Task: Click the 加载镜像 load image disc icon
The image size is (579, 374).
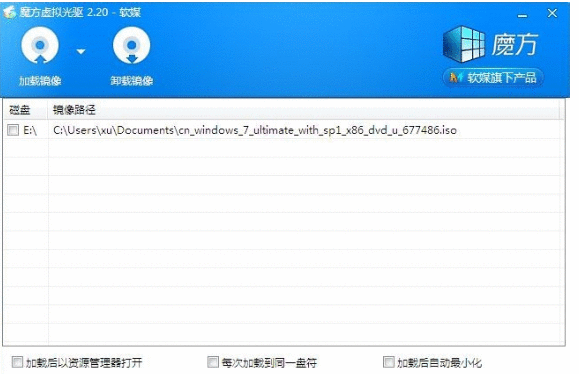Action: [x=40, y=46]
